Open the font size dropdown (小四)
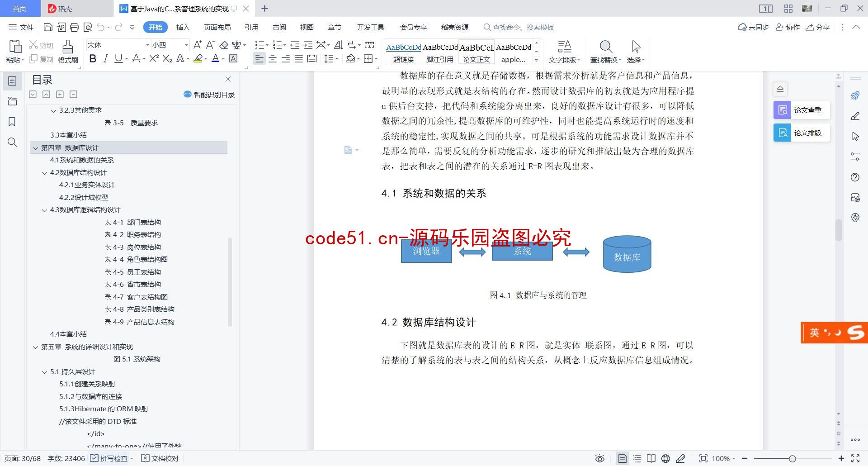 tap(186, 45)
